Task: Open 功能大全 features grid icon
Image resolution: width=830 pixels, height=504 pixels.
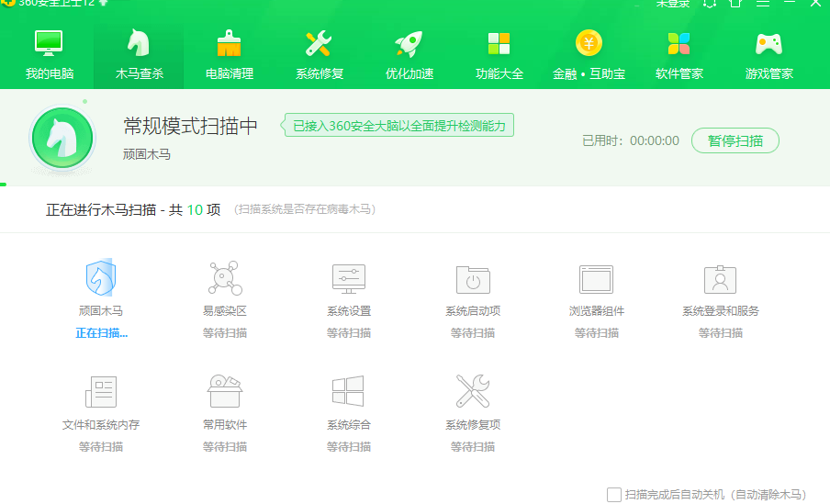Action: point(499,44)
